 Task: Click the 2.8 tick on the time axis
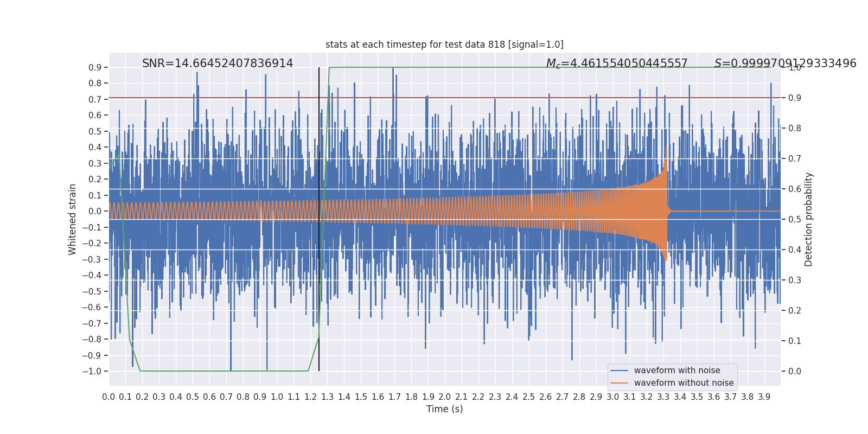(579, 397)
